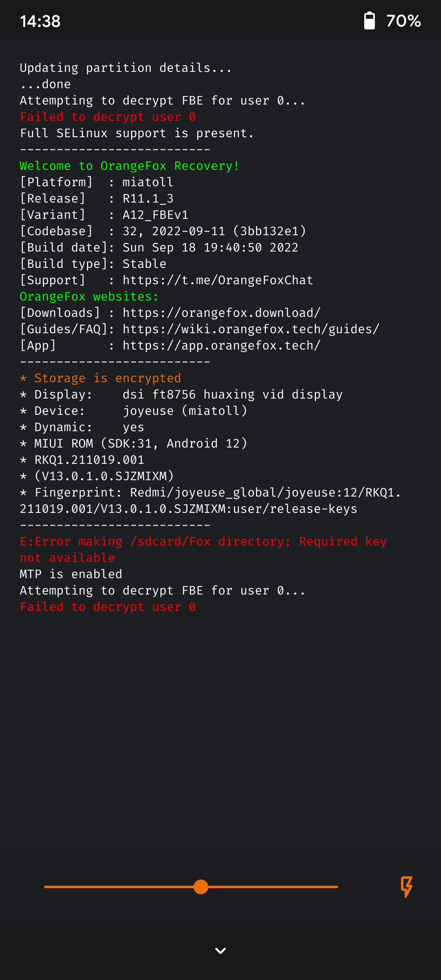Open the orangefox.download link
Viewport: 441px width, 980px height.
(x=221, y=313)
